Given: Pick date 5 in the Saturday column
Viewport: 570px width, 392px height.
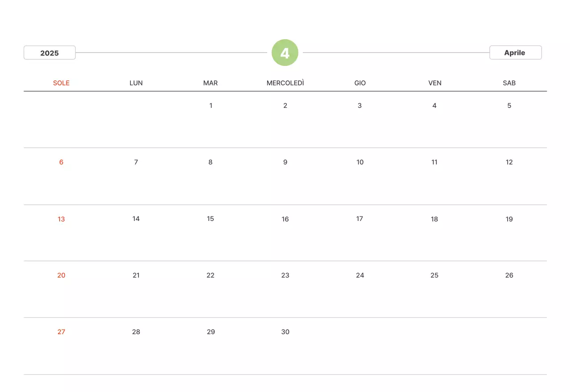Looking at the screenshot, I should click(509, 106).
